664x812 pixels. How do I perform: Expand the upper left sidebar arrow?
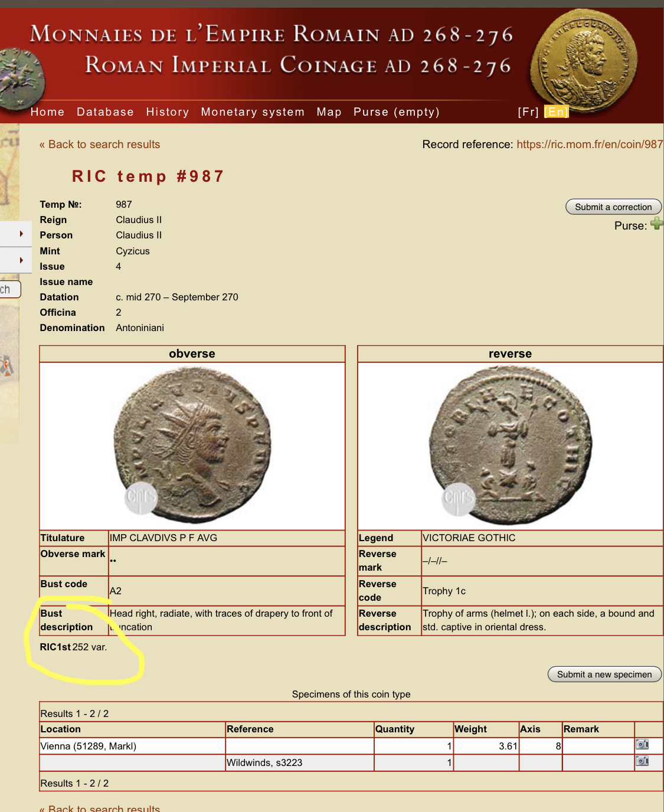coord(21,234)
